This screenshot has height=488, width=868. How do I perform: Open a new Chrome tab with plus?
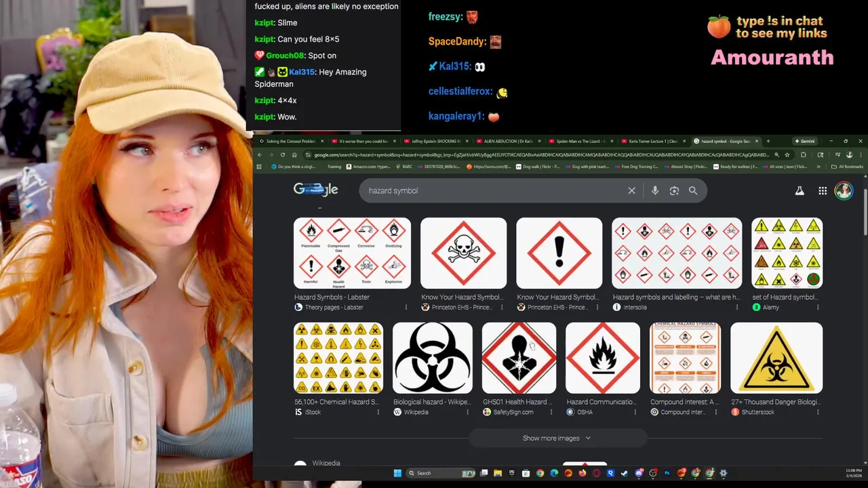click(768, 141)
